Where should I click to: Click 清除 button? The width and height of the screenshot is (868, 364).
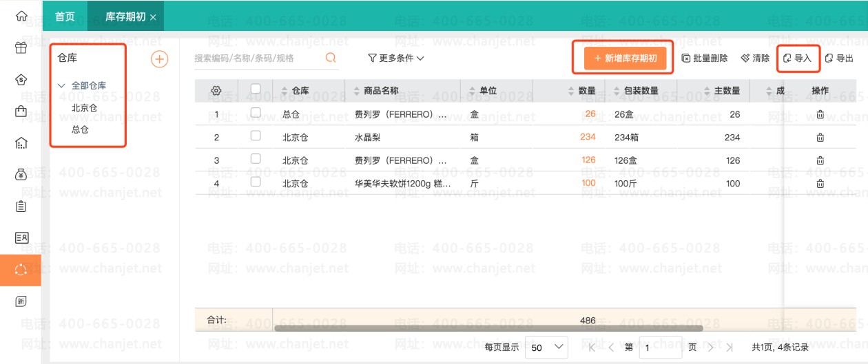pos(755,58)
